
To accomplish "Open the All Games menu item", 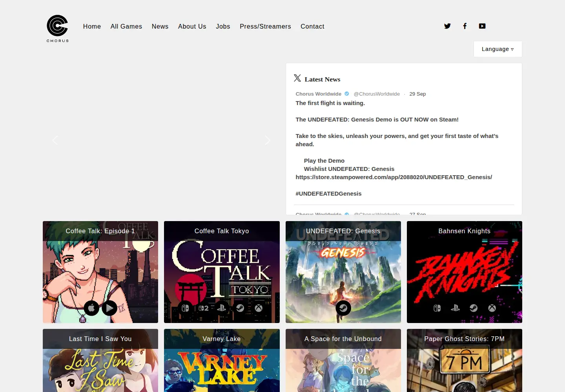I will tap(126, 26).
